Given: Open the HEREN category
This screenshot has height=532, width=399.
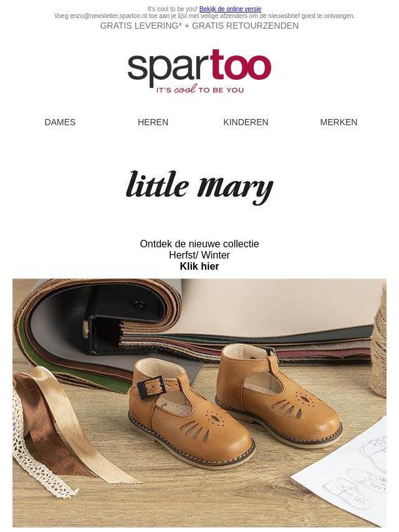Looking at the screenshot, I should 153,122.
